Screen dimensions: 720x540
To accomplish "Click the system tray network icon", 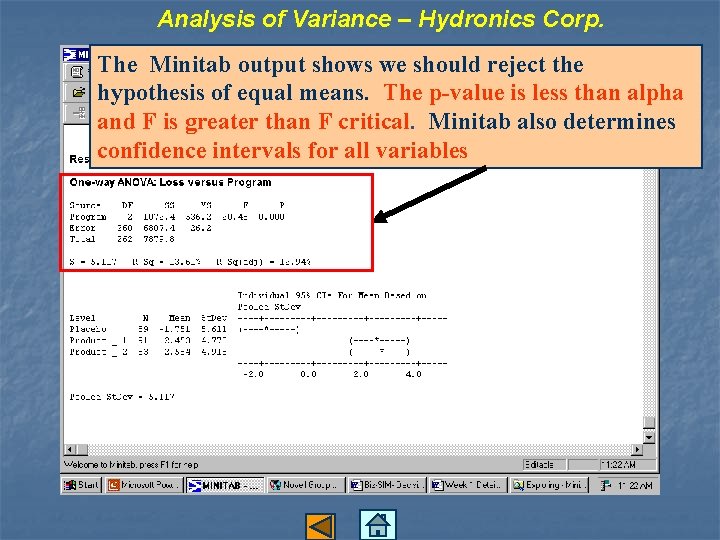I will 606,485.
